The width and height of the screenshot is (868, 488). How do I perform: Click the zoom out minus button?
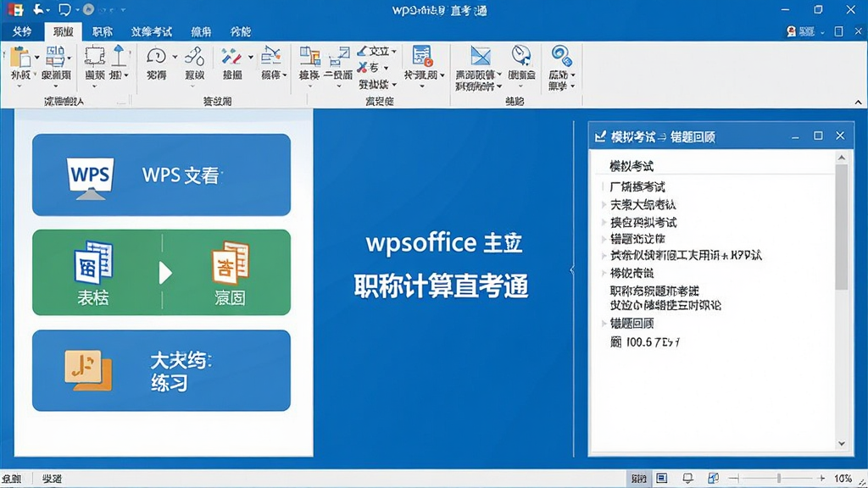[x=733, y=478]
